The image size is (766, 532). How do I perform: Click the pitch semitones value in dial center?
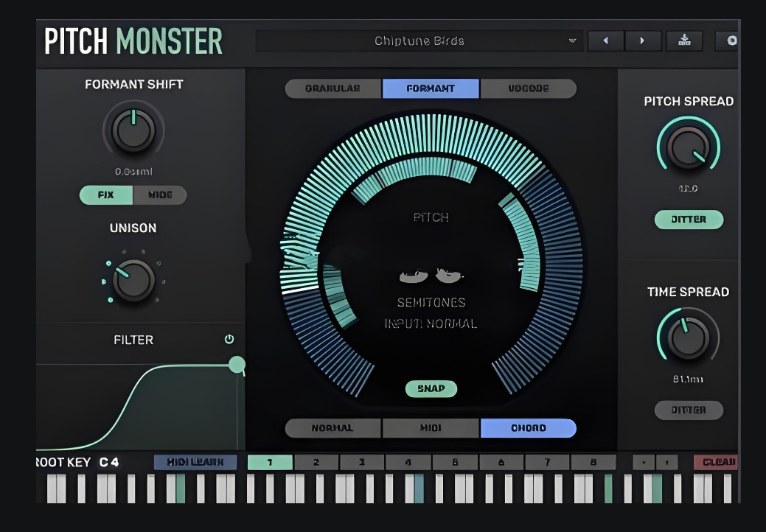pyautogui.click(x=431, y=276)
